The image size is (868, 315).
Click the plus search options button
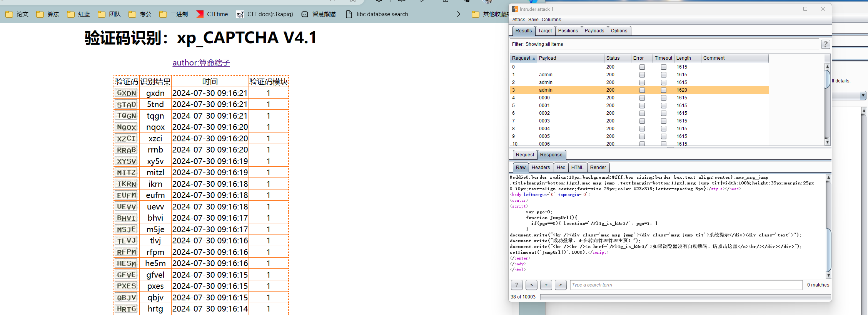tap(546, 285)
